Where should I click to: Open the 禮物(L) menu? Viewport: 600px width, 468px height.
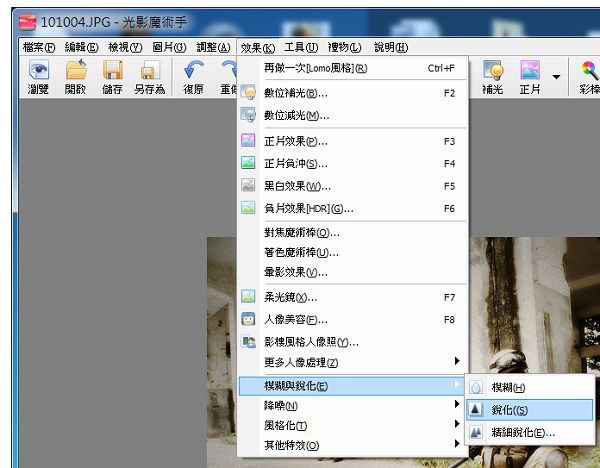click(344, 47)
